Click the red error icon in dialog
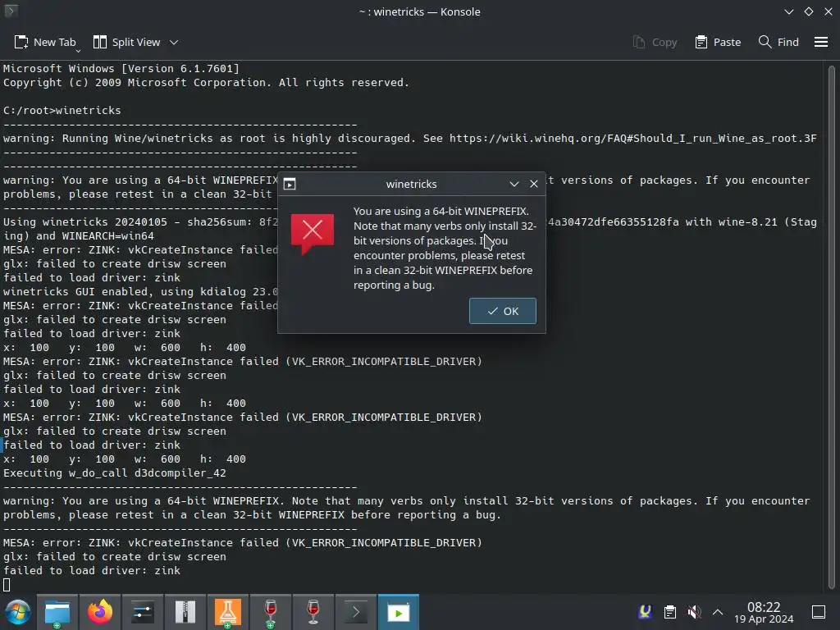Screen dimensions: 840x630 pos(313,234)
